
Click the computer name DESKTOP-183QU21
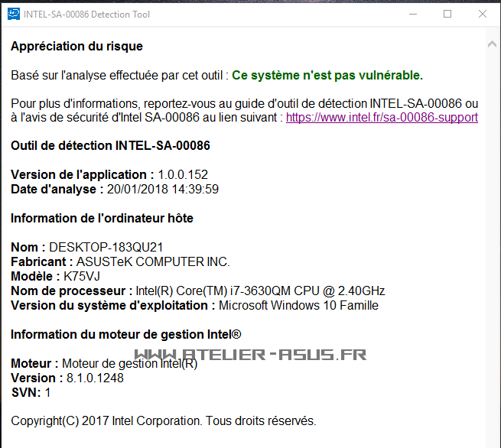click(106, 247)
